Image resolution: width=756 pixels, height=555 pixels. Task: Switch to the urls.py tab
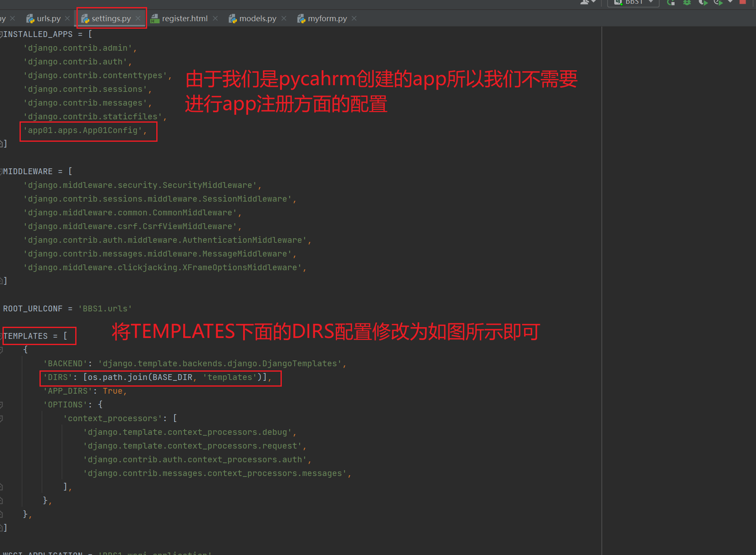point(48,19)
